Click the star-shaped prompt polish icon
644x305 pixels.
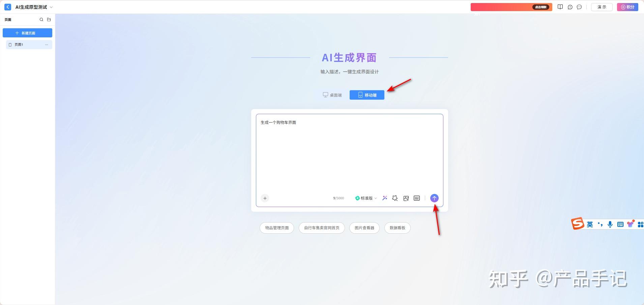tap(394, 198)
